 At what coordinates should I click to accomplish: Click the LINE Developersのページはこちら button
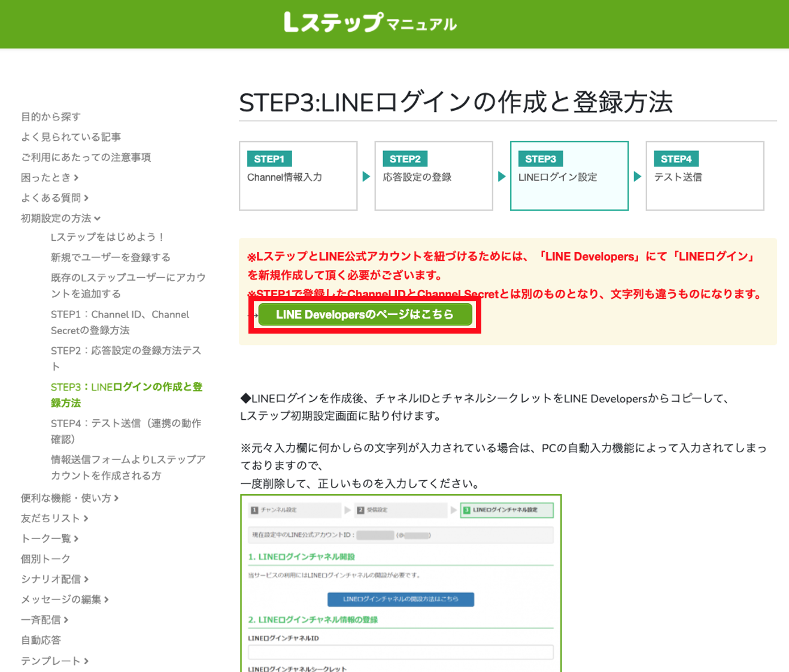click(365, 314)
